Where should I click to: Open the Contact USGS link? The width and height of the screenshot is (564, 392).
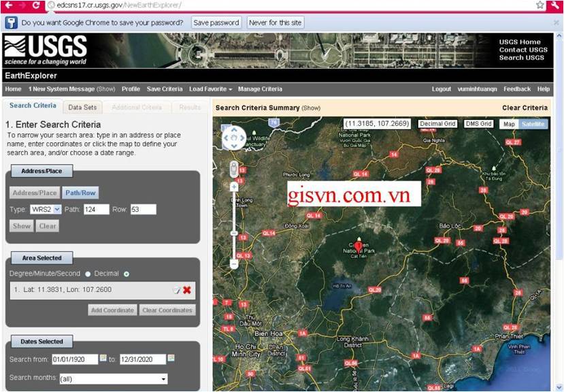pyautogui.click(x=523, y=50)
